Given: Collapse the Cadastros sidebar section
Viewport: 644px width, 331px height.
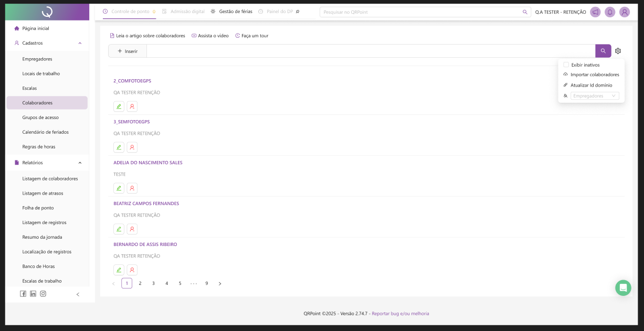Looking at the screenshot, I should pos(80,43).
